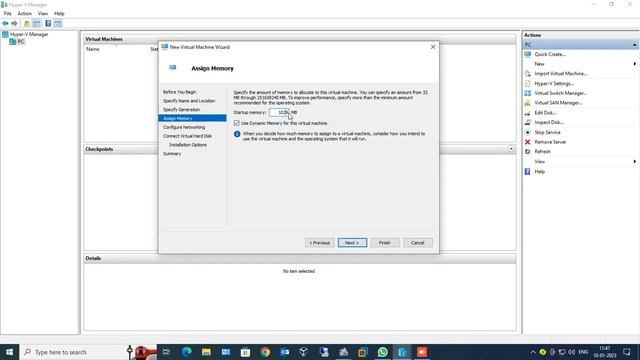Screen dimensions: 640x360
Task: Click Stop Service action link
Action: coord(547,132)
